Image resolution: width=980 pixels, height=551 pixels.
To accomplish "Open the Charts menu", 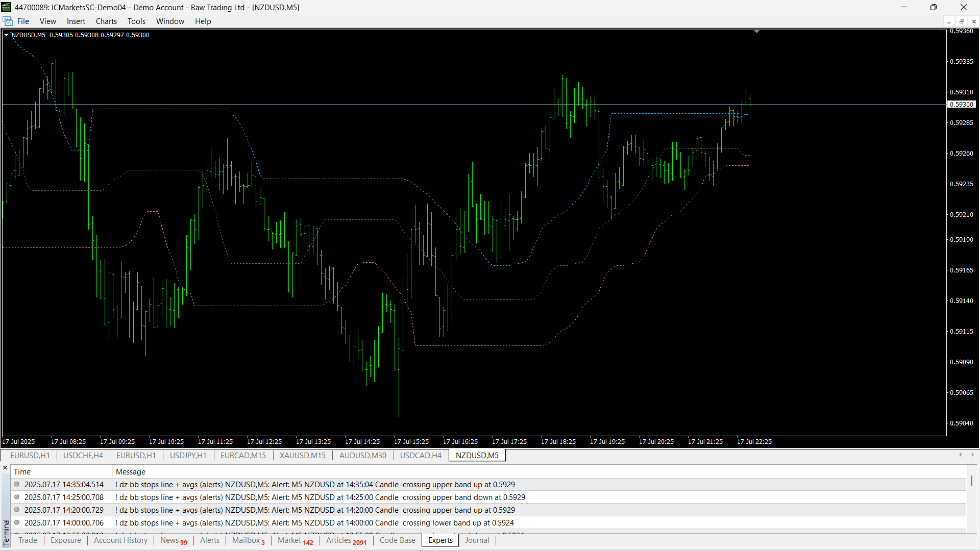I will [106, 21].
